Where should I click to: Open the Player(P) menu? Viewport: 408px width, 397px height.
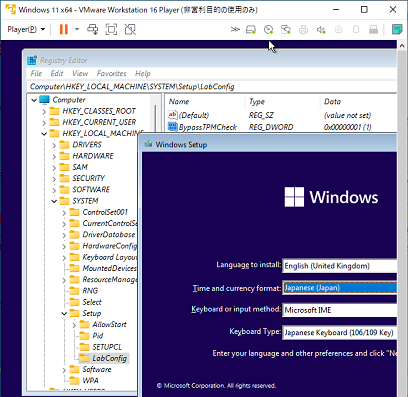click(x=26, y=29)
